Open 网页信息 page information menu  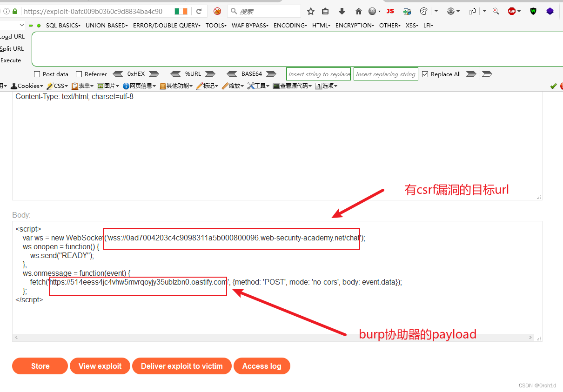pos(140,86)
